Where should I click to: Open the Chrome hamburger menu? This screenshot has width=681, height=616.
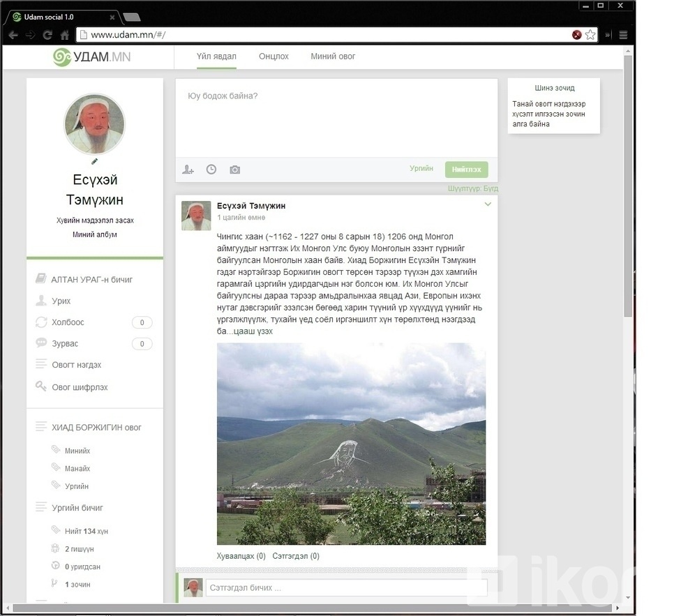click(x=623, y=35)
